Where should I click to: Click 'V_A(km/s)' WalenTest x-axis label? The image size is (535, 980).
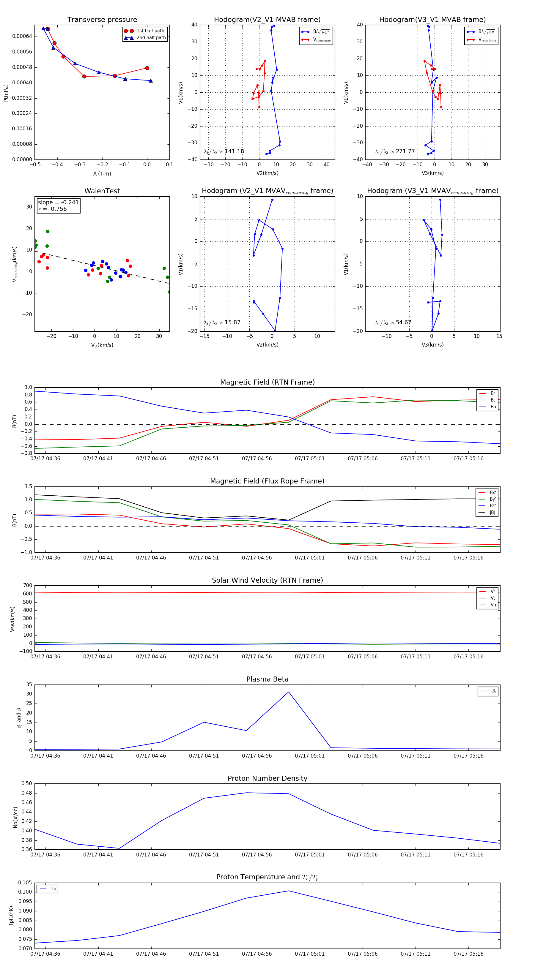click(x=102, y=345)
